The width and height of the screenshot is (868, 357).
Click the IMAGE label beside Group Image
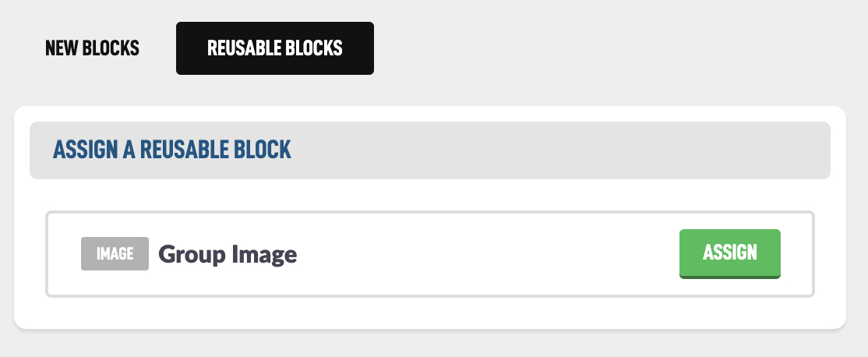click(115, 254)
